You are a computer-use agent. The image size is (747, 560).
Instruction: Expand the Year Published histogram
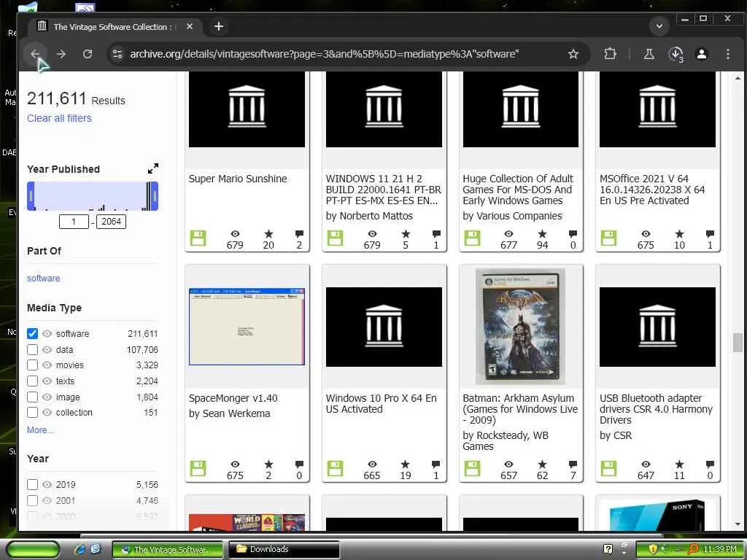click(153, 168)
